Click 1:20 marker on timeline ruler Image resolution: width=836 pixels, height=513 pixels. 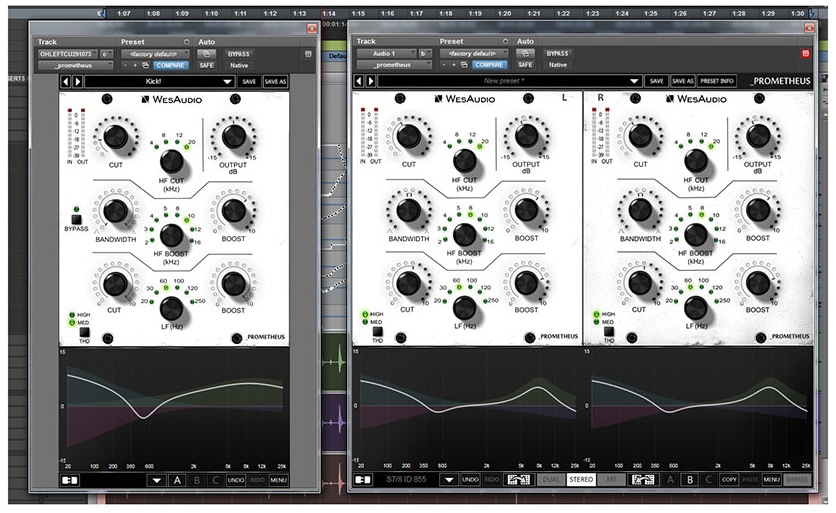[504, 13]
